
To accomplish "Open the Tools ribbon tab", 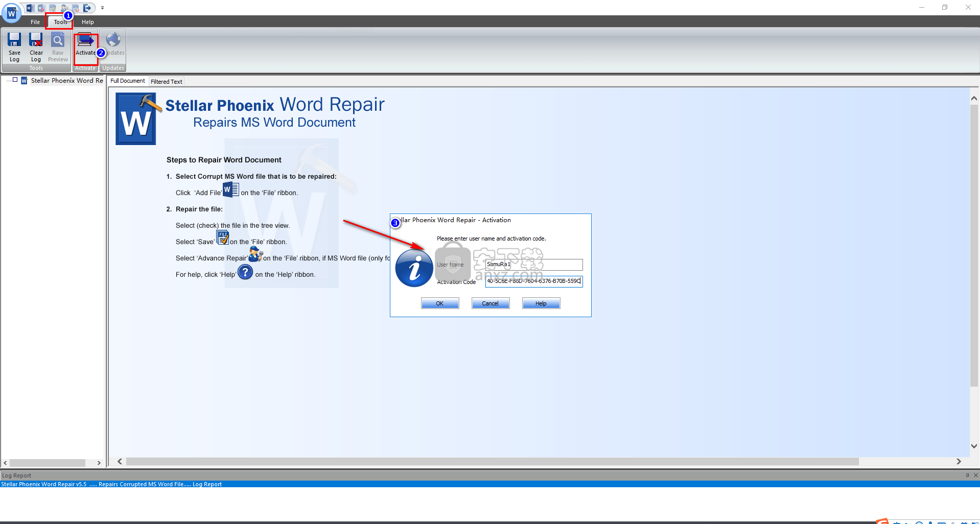I will tap(60, 22).
